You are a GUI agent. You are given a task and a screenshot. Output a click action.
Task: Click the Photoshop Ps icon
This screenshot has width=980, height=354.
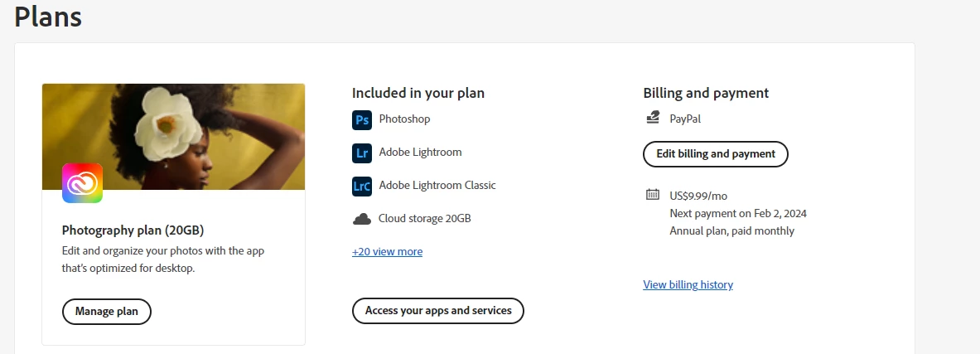pyautogui.click(x=362, y=119)
